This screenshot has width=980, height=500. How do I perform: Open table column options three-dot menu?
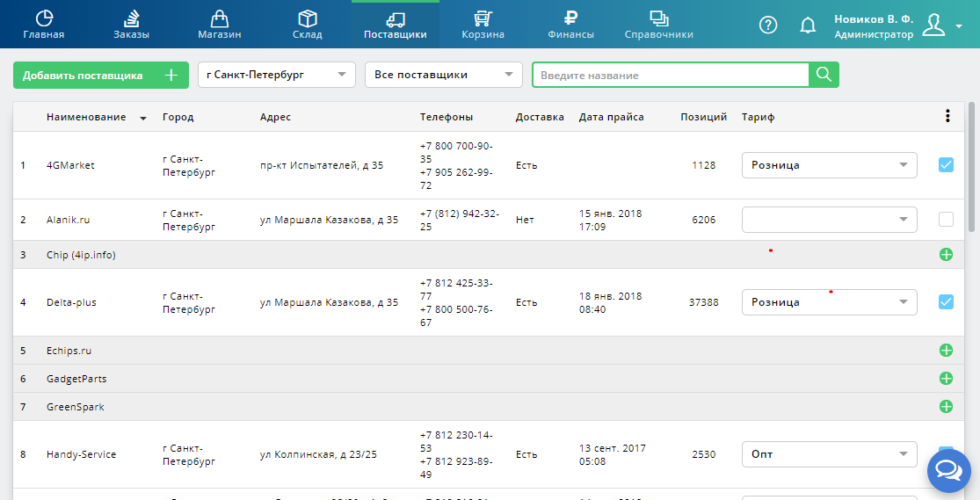947,116
